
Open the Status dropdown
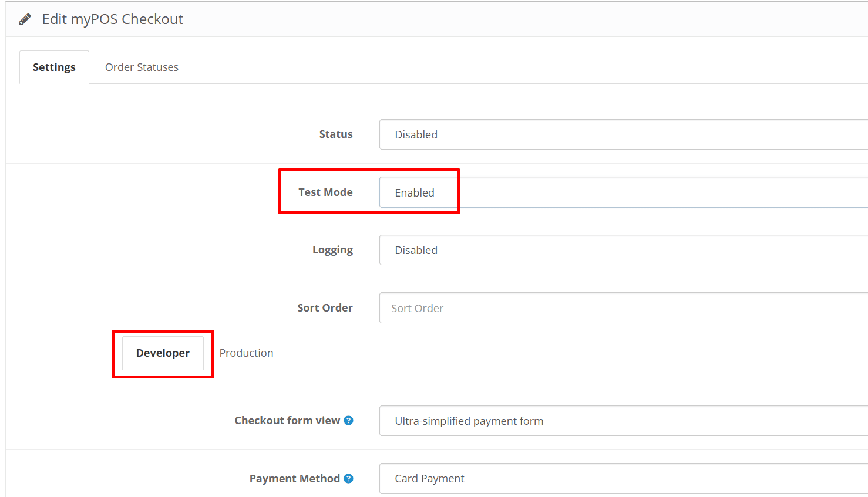click(x=623, y=134)
